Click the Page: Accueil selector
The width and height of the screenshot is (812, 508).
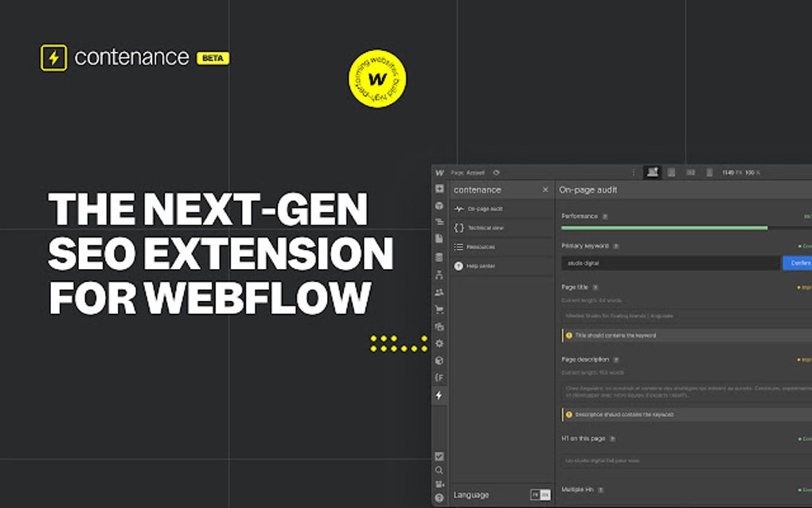[x=467, y=173]
